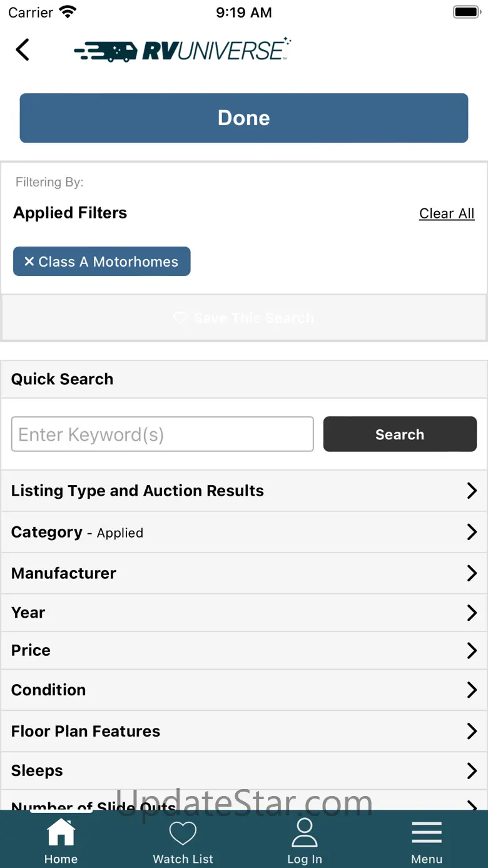Tap Save This Search button
488x868 pixels.
point(244,318)
